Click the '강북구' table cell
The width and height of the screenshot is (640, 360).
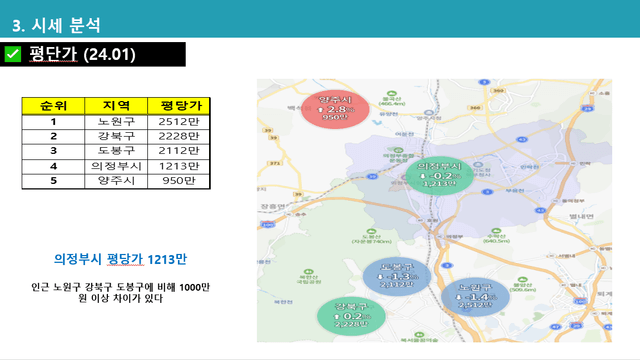click(116, 136)
